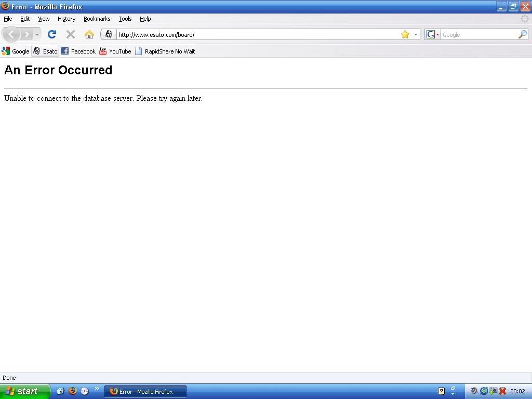Launch the disc icon in Quick Launch
This screenshot has width=532, height=399.
tap(85, 391)
